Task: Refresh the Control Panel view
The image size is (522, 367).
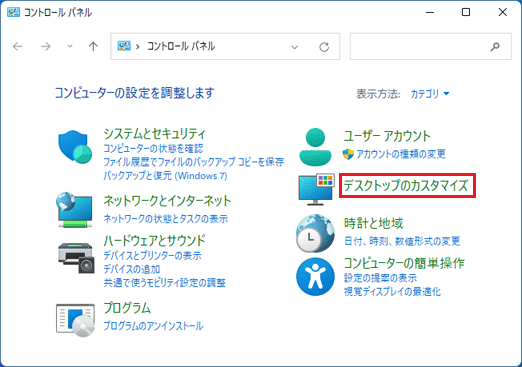Action: pos(324,47)
